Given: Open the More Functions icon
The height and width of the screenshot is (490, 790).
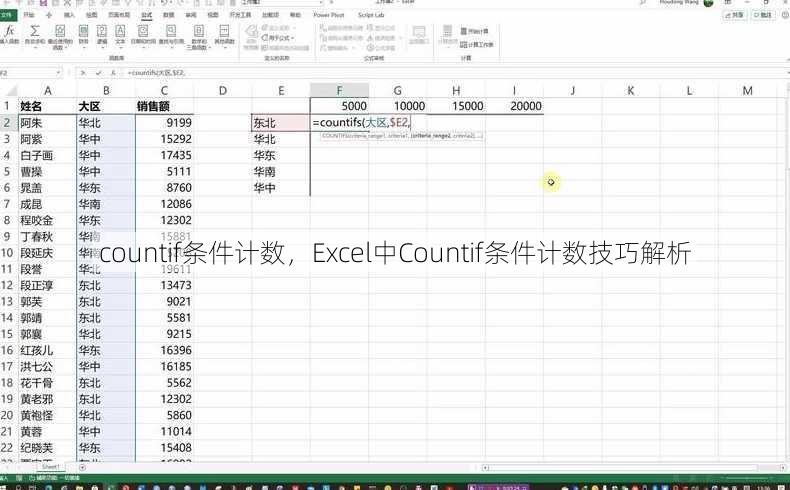Looking at the screenshot, I should [x=224, y=33].
